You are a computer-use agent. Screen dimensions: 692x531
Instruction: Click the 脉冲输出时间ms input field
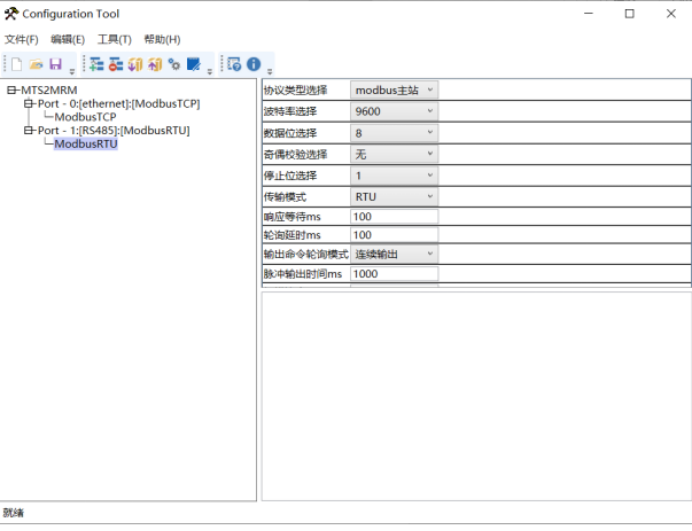394,274
